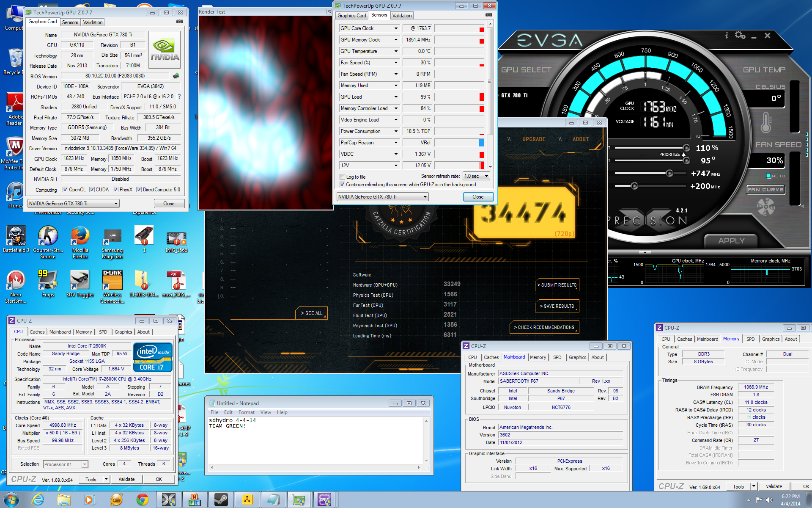Open the Caches tab in left CPU-Z window
The height and width of the screenshot is (508, 812).
37,332
